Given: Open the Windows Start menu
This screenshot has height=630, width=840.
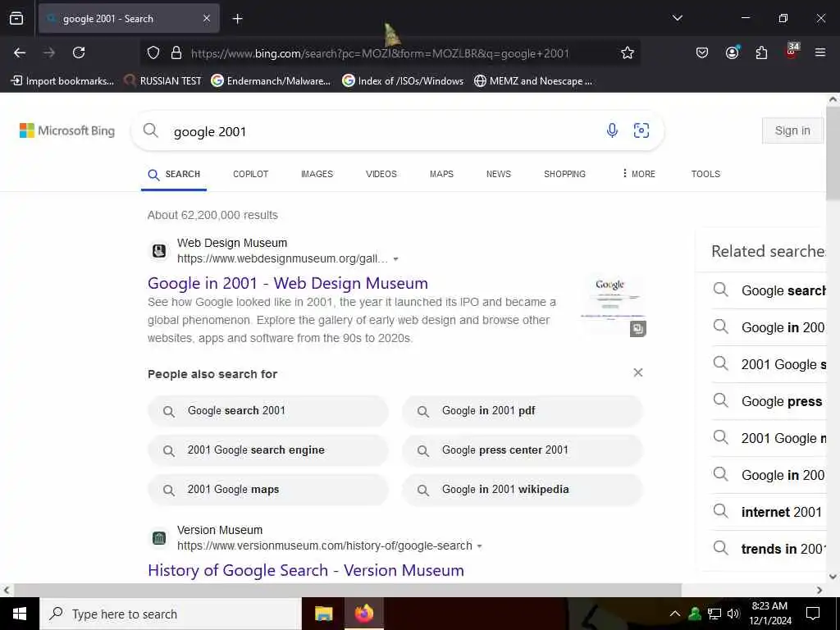Looking at the screenshot, I should click(20, 614).
